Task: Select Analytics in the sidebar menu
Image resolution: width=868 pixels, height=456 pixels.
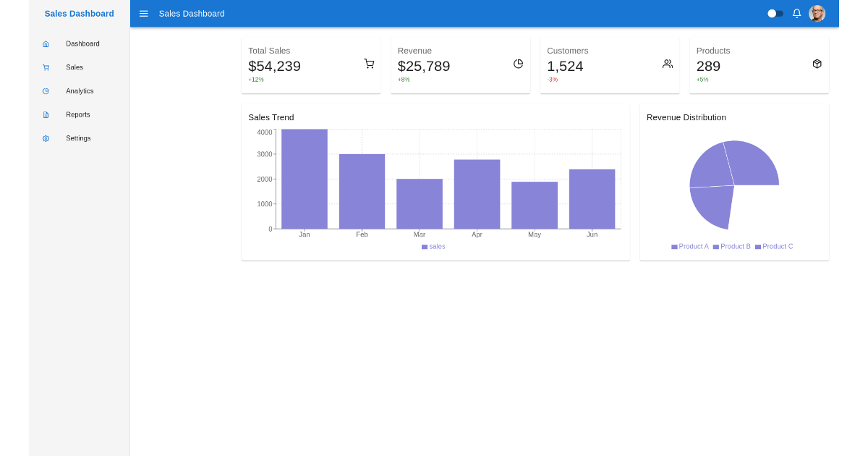Action: 80,91
